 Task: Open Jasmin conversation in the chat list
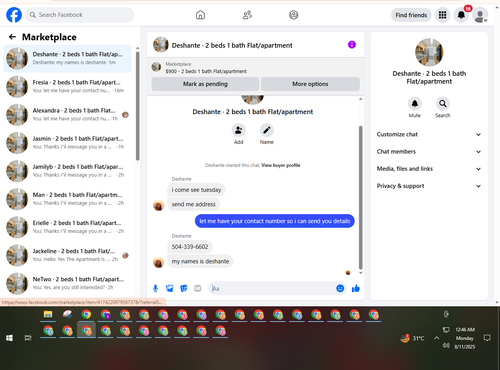tap(67, 143)
